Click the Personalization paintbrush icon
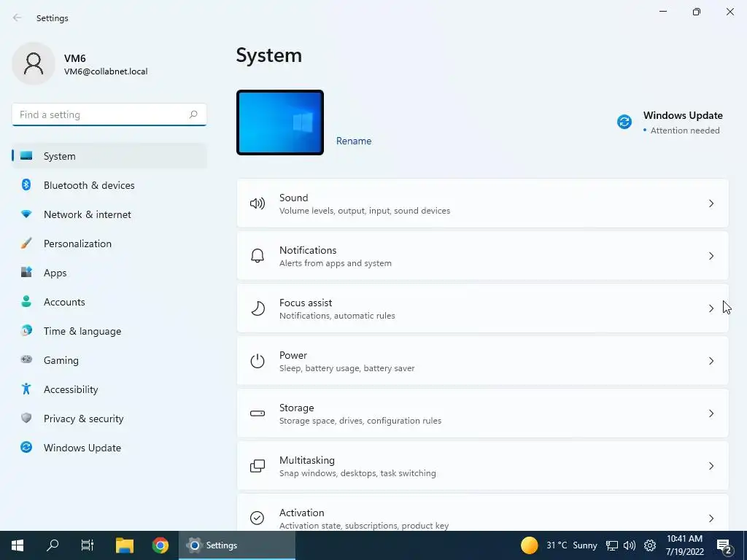 [26, 244]
